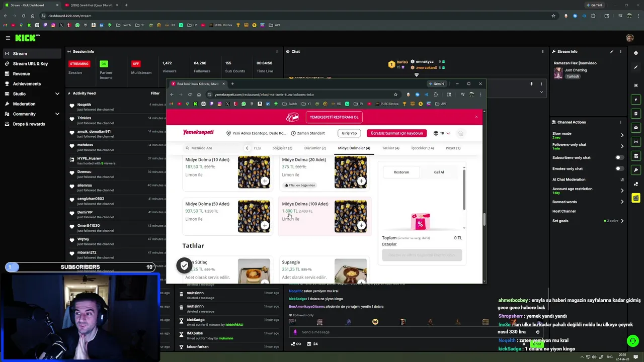Click the wrench icon in right rail
This screenshot has width=644, height=362.
point(636,170)
